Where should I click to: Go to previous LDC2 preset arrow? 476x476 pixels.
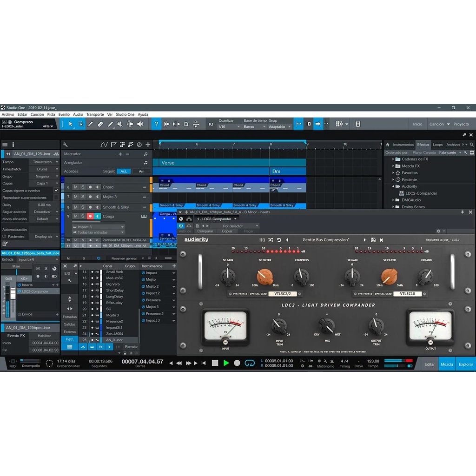coord(287,240)
